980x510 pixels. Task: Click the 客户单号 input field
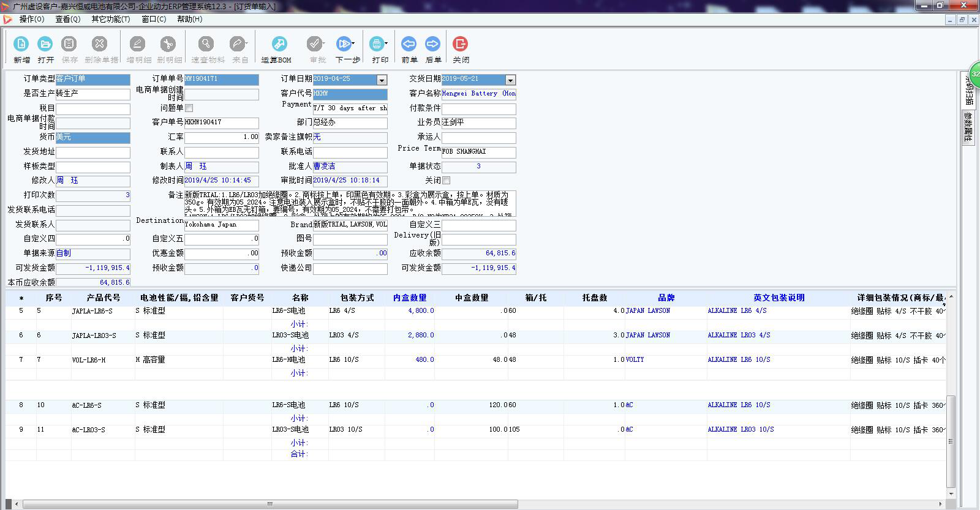(221, 122)
